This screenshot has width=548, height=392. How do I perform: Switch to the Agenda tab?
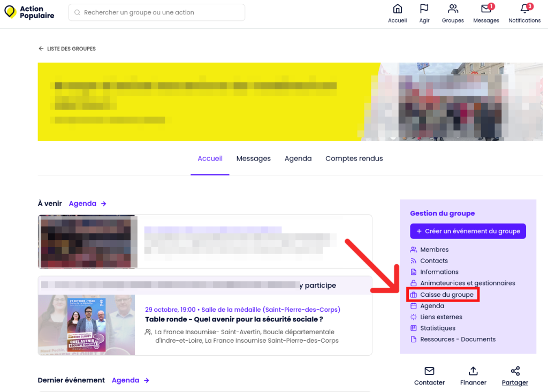(x=298, y=159)
